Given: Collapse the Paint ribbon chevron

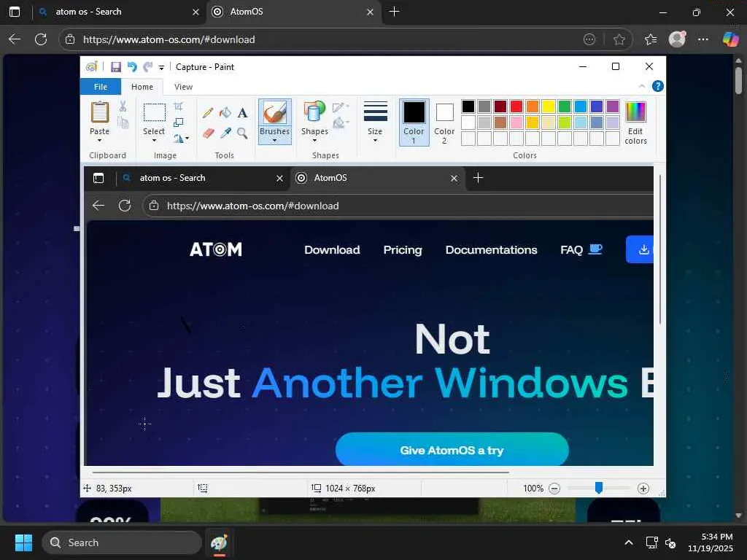Looking at the screenshot, I should [642, 86].
